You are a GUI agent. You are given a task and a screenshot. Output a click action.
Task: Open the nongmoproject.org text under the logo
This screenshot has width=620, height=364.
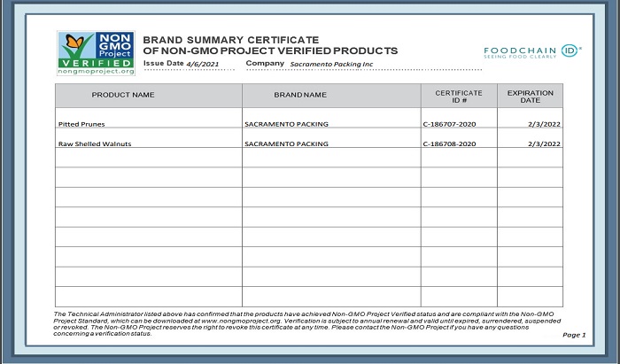tap(97, 71)
